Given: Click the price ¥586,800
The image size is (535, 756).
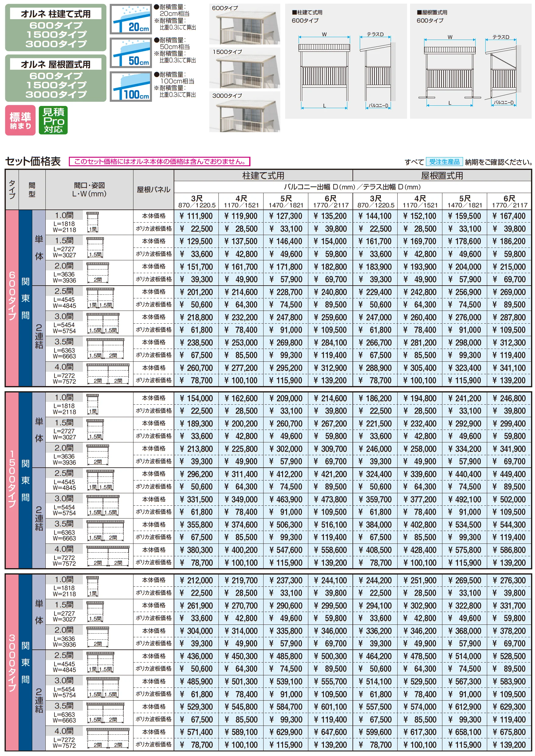Looking at the screenshot, I should pyautogui.click(x=509, y=550).
